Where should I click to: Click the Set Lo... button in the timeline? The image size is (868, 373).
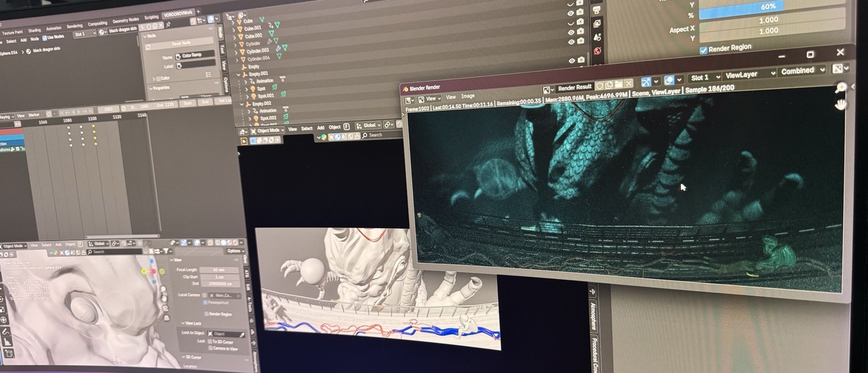224,101
